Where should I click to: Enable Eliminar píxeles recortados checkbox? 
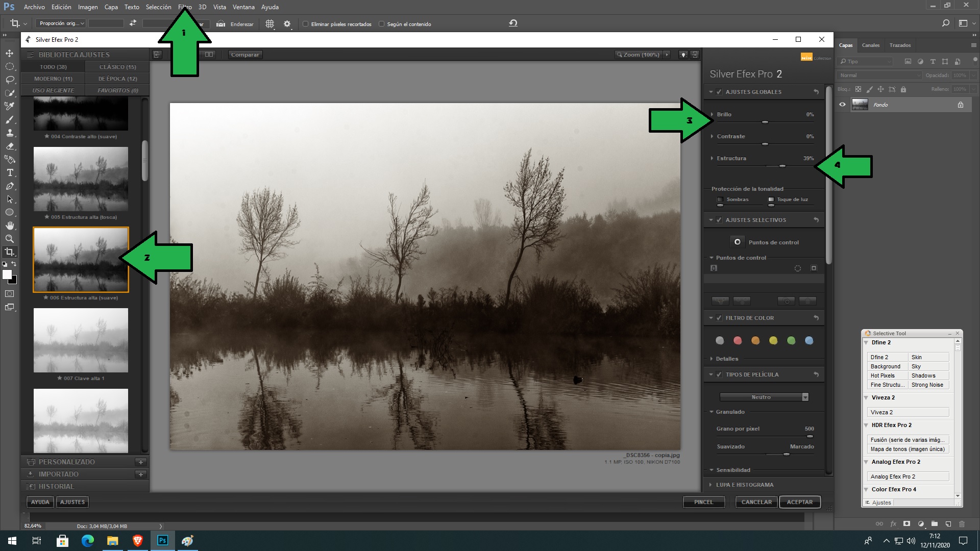(x=305, y=24)
